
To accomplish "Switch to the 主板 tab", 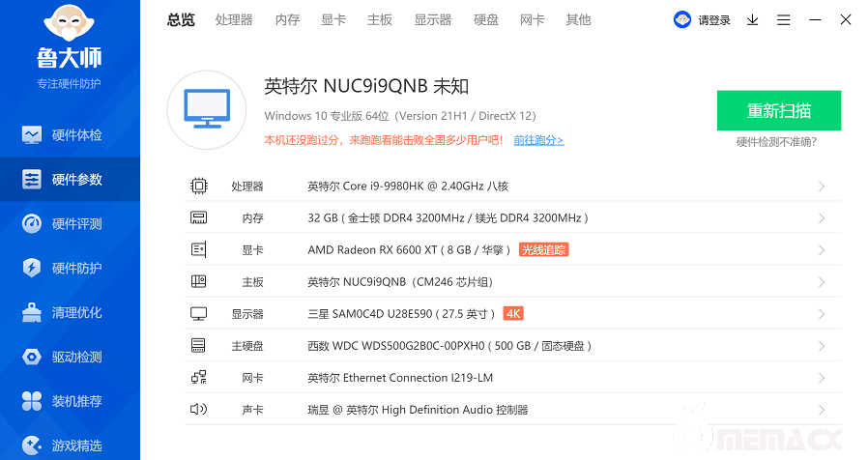I will tap(380, 20).
